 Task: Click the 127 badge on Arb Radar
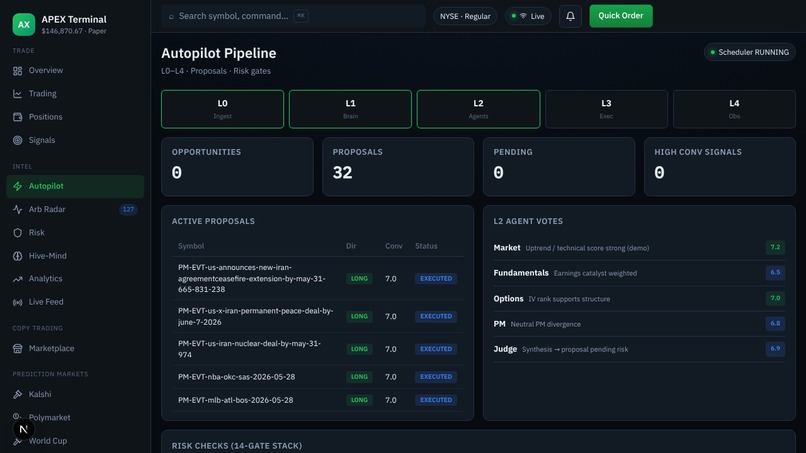point(128,209)
